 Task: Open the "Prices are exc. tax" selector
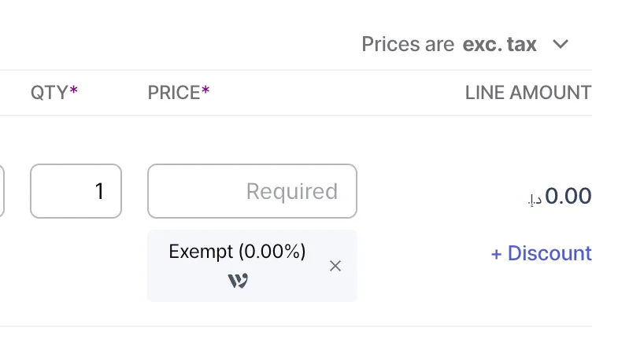464,44
